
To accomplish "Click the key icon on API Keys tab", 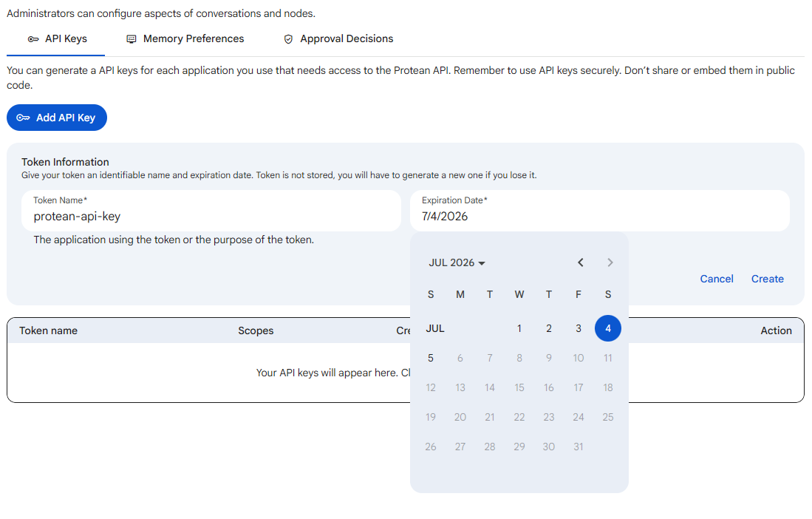I will pyautogui.click(x=33, y=39).
